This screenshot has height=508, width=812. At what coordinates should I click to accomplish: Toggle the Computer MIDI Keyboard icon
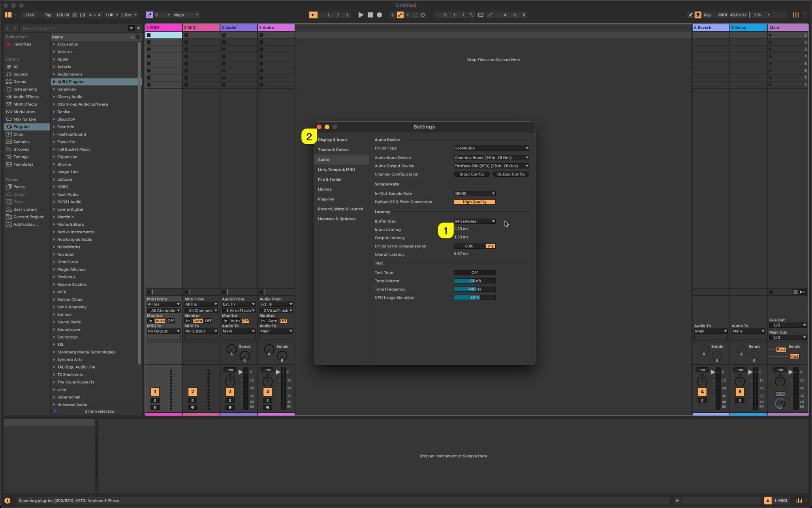(x=698, y=15)
